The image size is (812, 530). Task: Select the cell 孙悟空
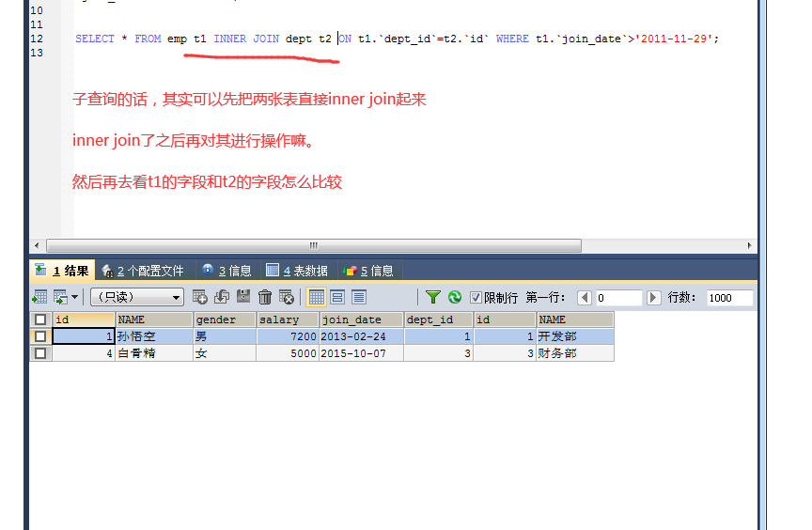154,336
